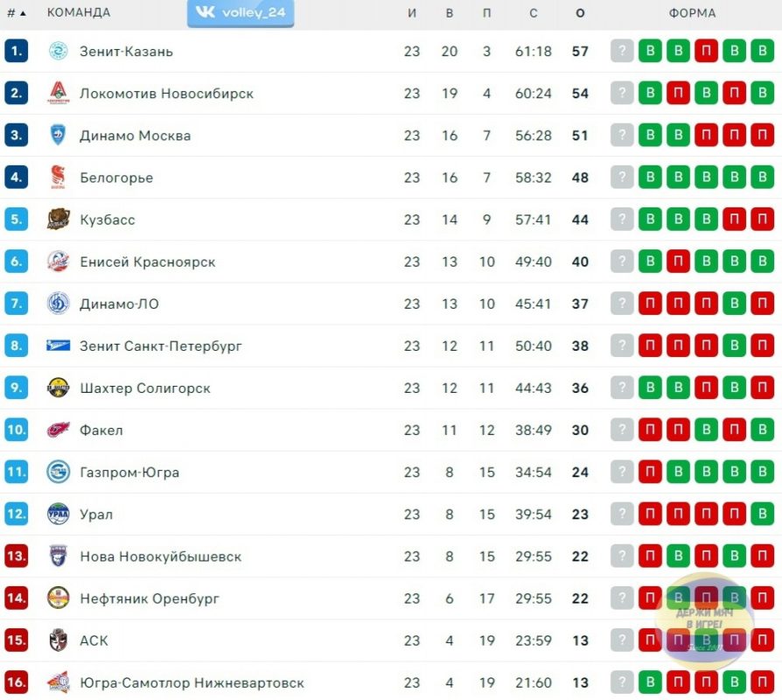Sort by sets column С header

(533, 13)
